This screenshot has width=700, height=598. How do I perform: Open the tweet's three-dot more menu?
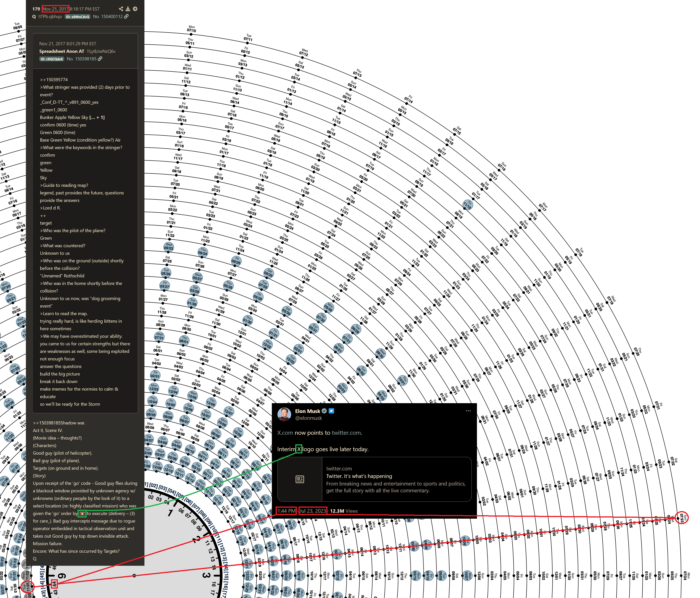tap(468, 411)
